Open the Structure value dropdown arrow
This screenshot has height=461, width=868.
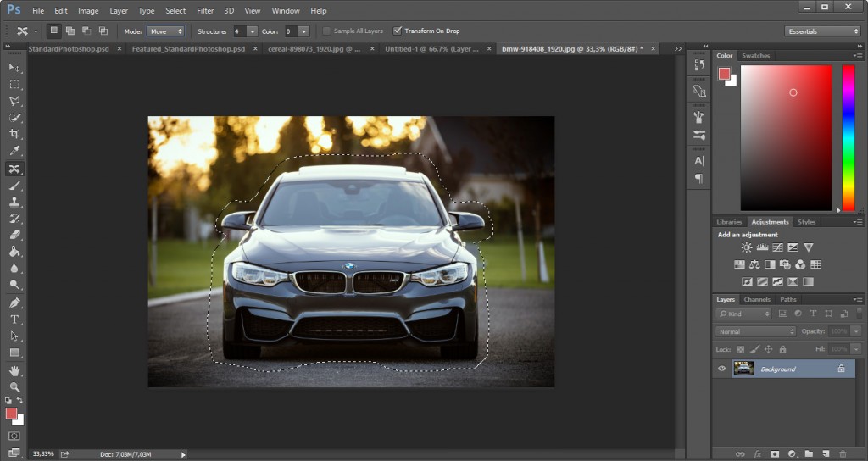pyautogui.click(x=252, y=31)
